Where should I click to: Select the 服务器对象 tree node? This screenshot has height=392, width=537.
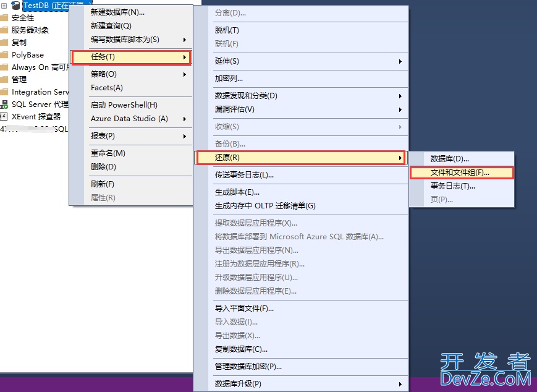[x=30, y=30]
